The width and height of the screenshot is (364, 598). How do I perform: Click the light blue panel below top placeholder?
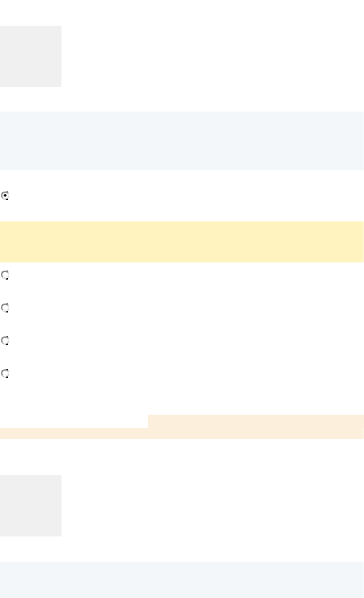coord(182,141)
